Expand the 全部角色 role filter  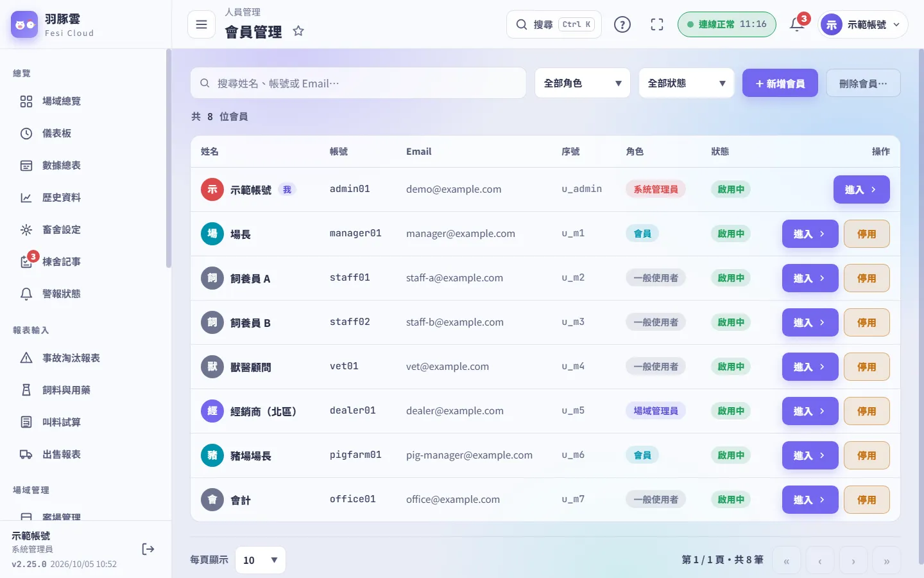pos(583,83)
